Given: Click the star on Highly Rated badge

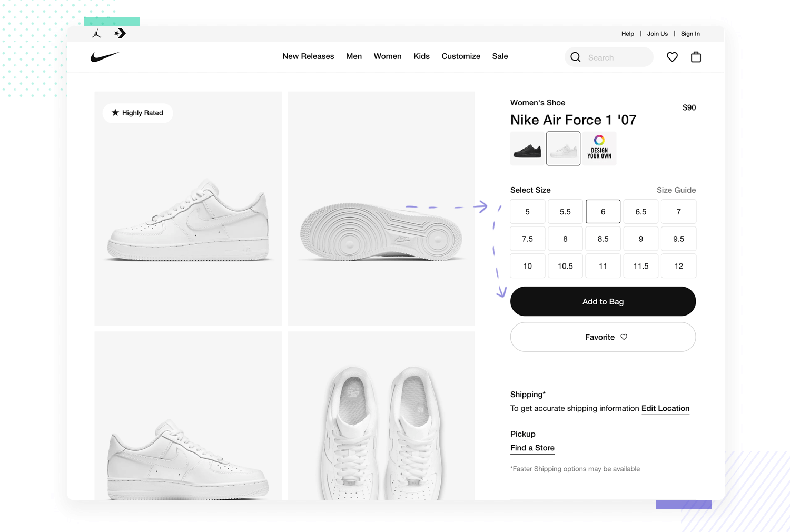Looking at the screenshot, I should 115,113.
